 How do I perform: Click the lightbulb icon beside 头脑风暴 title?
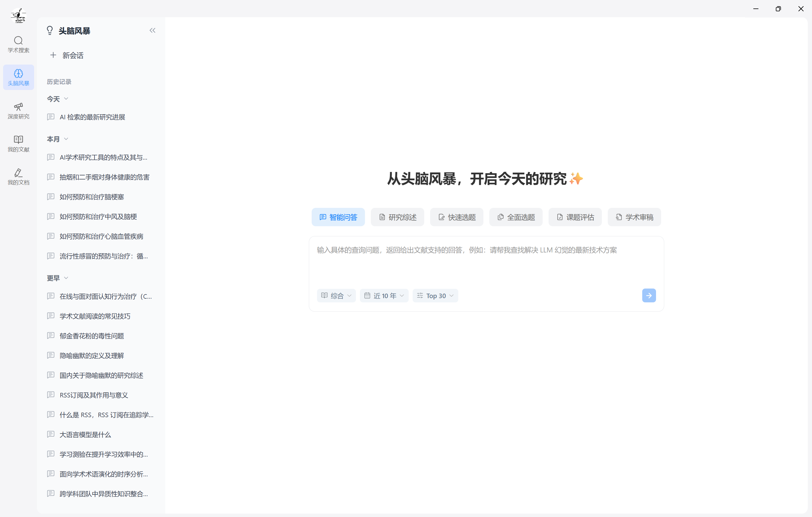point(50,30)
